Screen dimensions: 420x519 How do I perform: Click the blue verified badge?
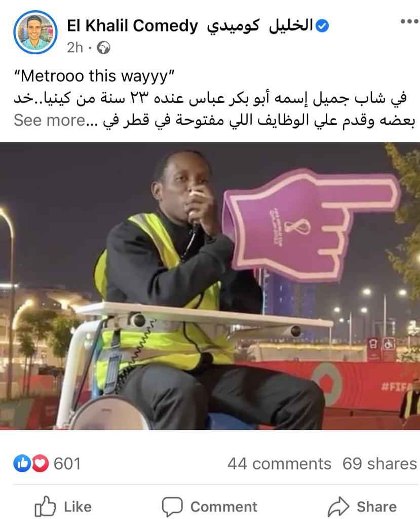tap(322, 26)
